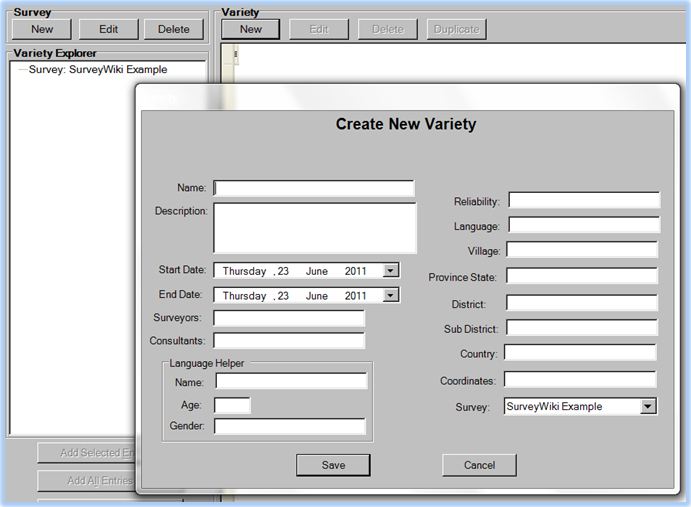Focus the Coordinates input field
Screen dimensions: 691x507
pyautogui.click(x=580, y=380)
